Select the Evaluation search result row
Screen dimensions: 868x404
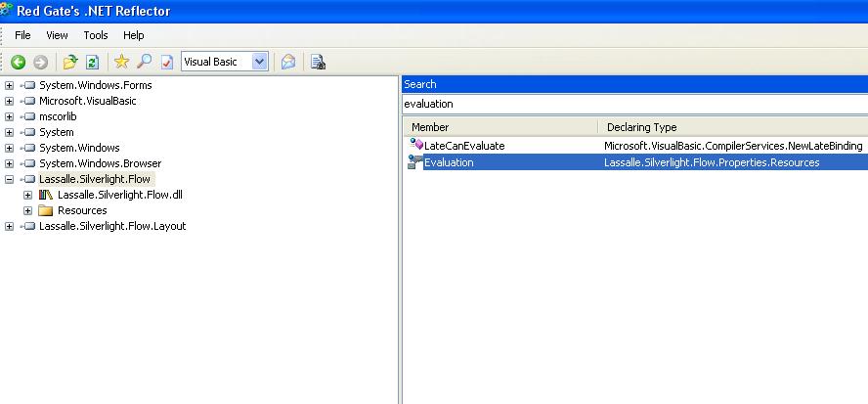[635, 162]
